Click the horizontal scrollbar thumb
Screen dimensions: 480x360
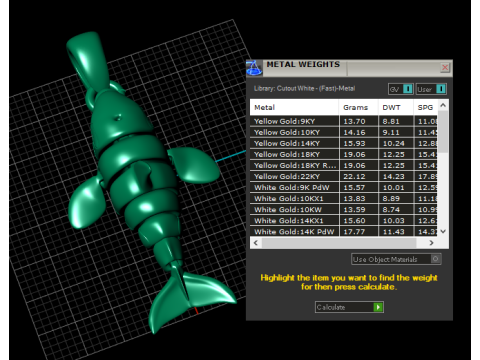coord(339,243)
